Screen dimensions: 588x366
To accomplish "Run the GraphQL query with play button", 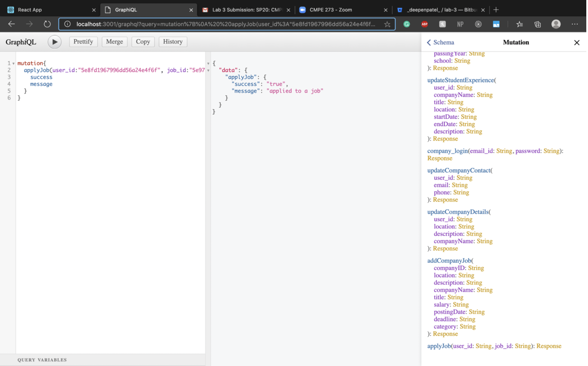I will [54, 42].
